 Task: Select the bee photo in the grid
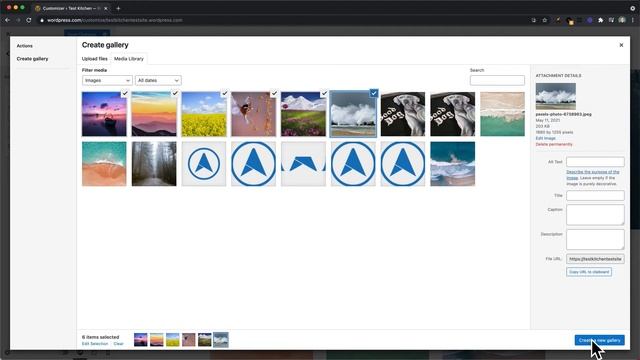(x=253, y=114)
